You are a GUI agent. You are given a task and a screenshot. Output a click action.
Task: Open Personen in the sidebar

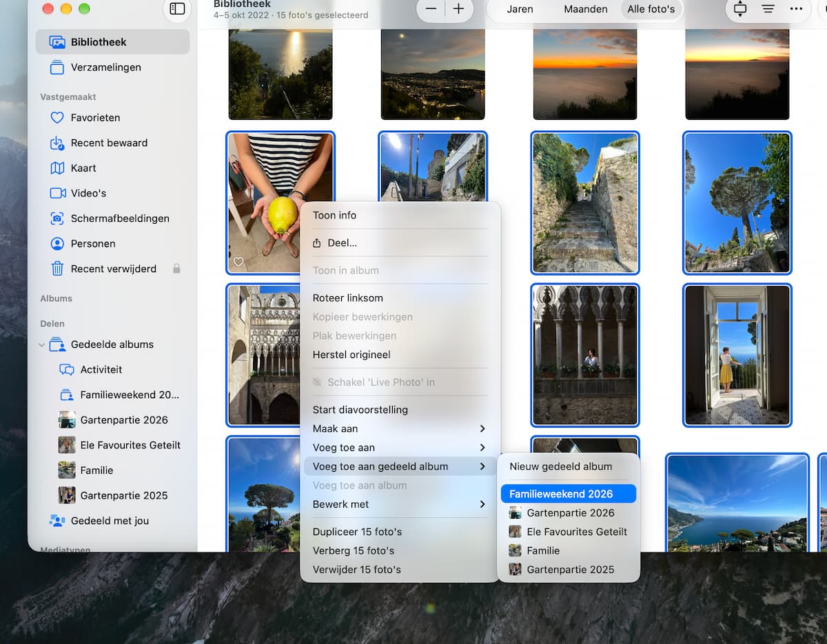click(112, 244)
